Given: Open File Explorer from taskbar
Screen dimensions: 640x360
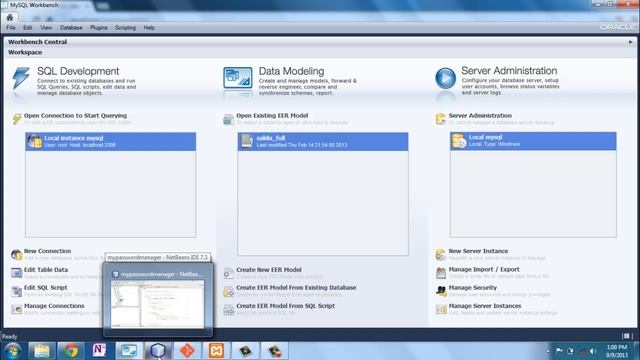Looking at the screenshot, I should (42, 351).
